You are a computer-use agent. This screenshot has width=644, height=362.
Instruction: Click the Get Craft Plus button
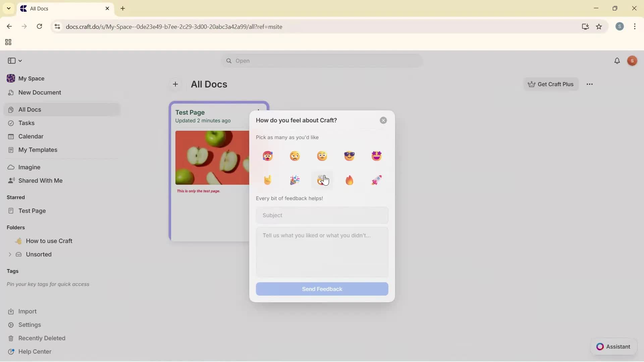click(551, 84)
